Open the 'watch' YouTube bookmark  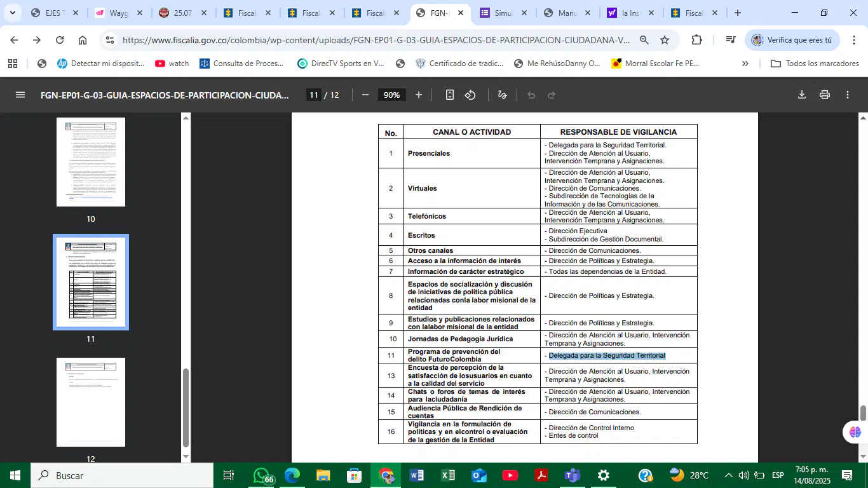(x=172, y=64)
